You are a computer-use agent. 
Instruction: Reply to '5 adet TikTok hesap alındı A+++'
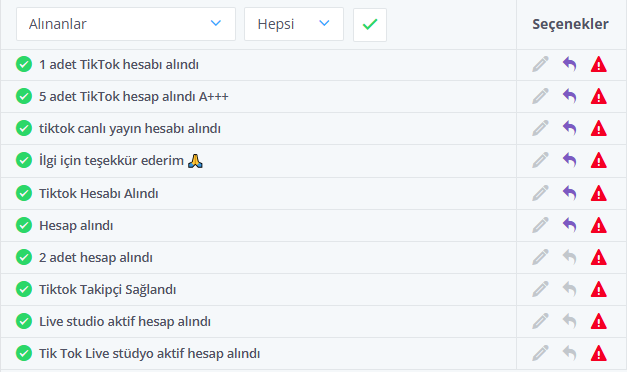[x=570, y=96]
